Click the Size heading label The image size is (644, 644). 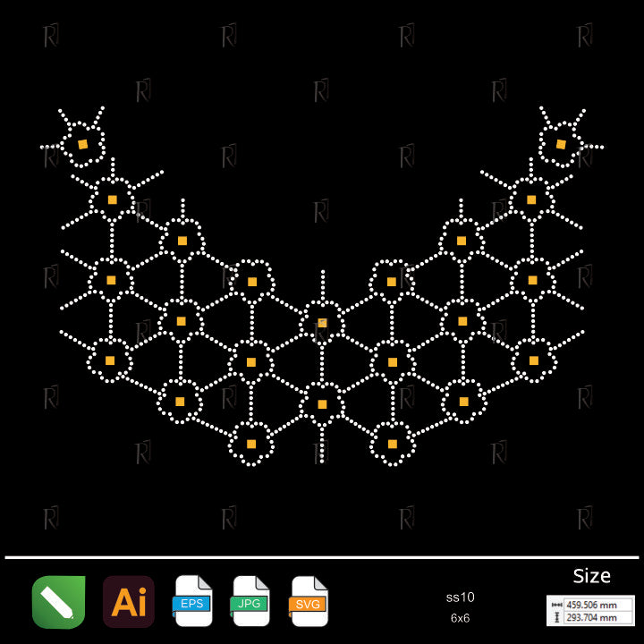(x=591, y=576)
